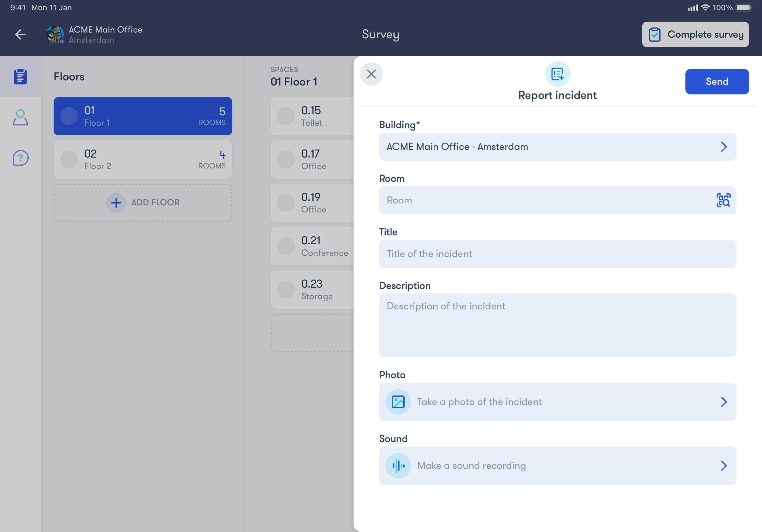Click the photo image icon
762x532 pixels.
398,402
